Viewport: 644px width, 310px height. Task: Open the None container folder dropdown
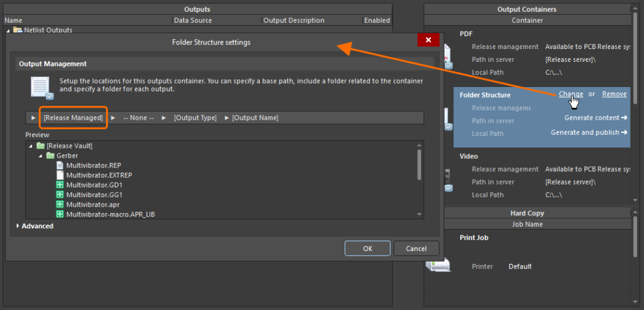(138, 118)
